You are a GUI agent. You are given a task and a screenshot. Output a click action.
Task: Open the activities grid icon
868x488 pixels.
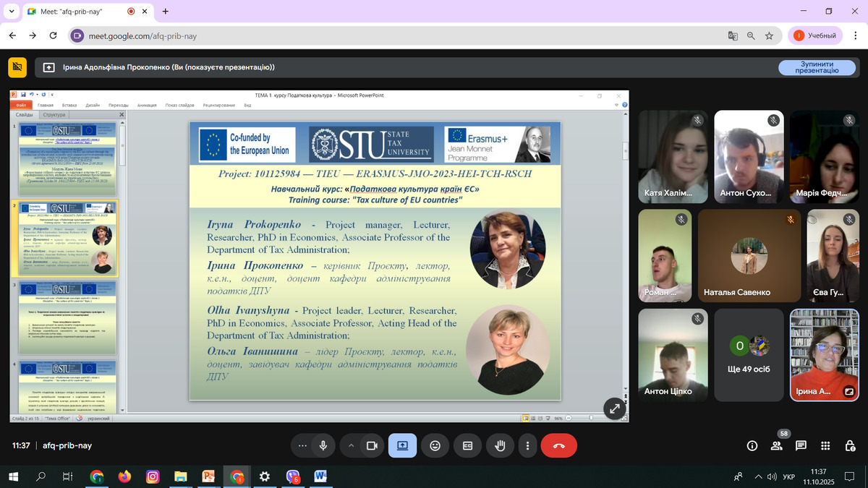pos(825,446)
